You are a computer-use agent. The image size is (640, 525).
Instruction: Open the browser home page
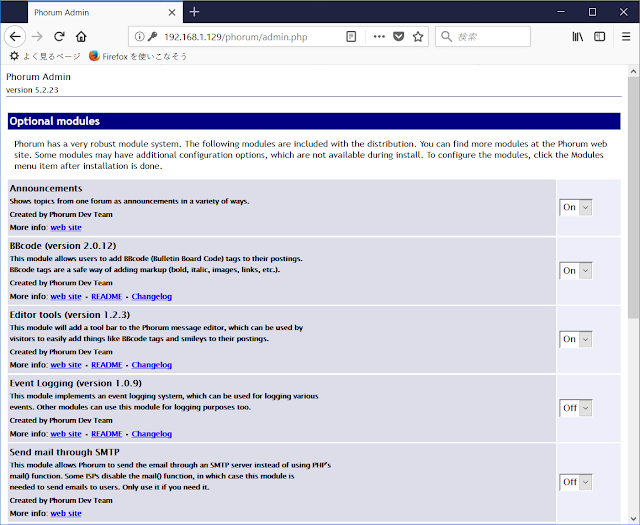(81, 37)
